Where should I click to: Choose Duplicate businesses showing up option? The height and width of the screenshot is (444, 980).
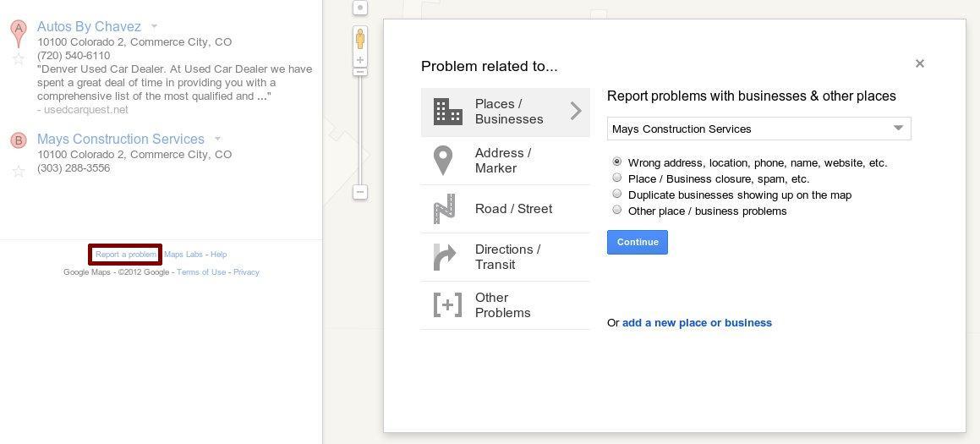tap(617, 194)
